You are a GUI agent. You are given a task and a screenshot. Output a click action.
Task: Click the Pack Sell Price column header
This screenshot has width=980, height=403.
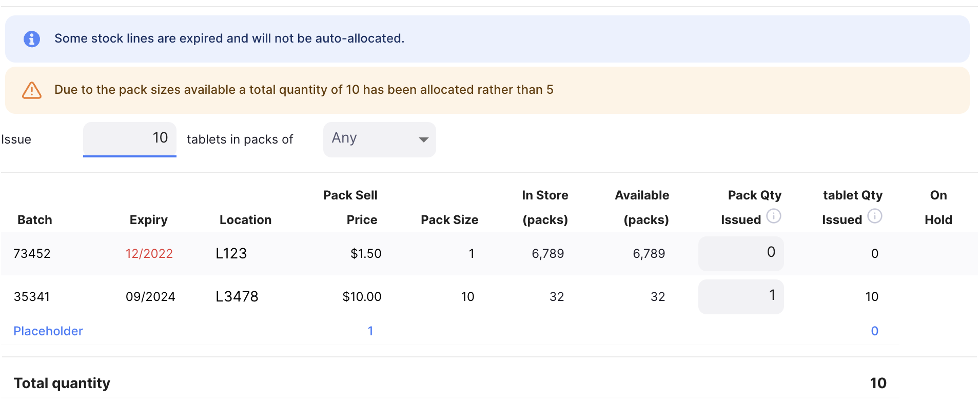point(350,208)
